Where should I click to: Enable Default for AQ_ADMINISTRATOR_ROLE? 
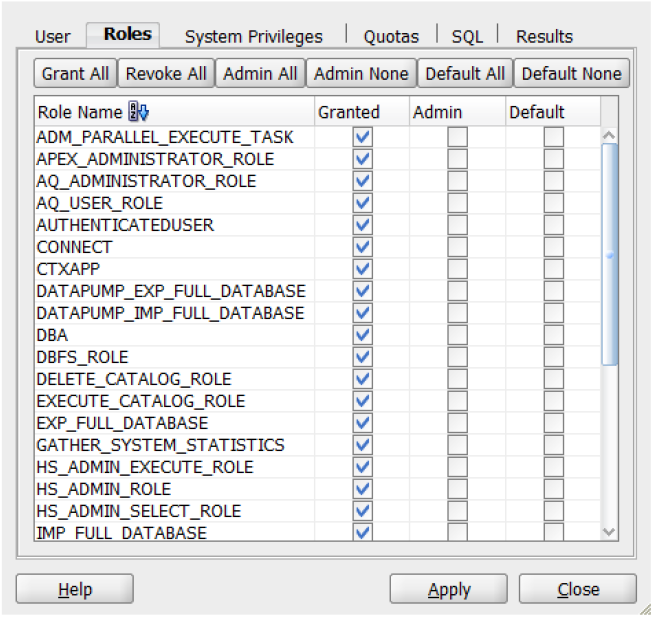coord(553,181)
